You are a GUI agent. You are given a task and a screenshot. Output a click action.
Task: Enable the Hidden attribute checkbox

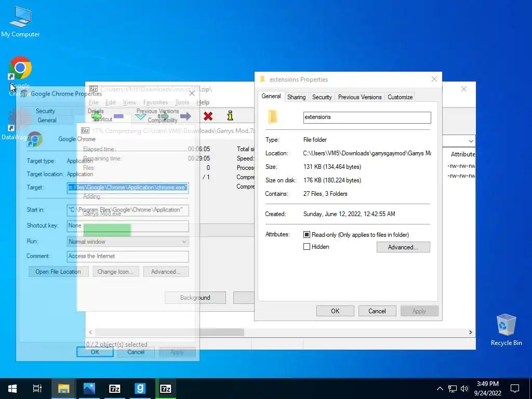tap(307, 247)
